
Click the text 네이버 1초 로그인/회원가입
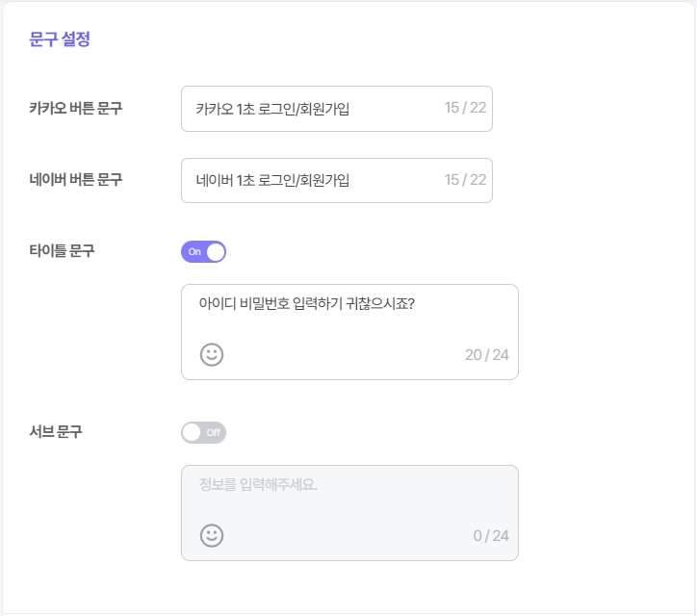point(272,181)
